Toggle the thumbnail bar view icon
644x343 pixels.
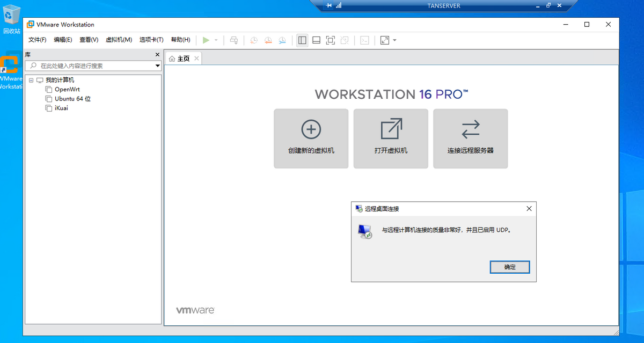(317, 40)
